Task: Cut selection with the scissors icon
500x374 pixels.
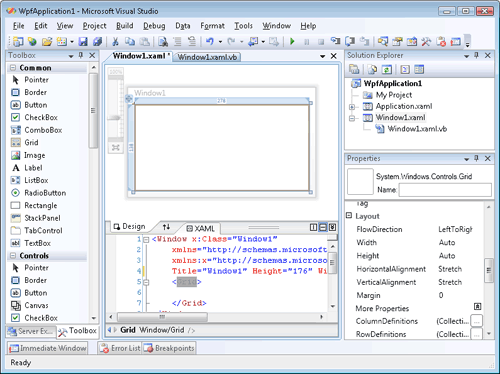Action: (x=115, y=42)
